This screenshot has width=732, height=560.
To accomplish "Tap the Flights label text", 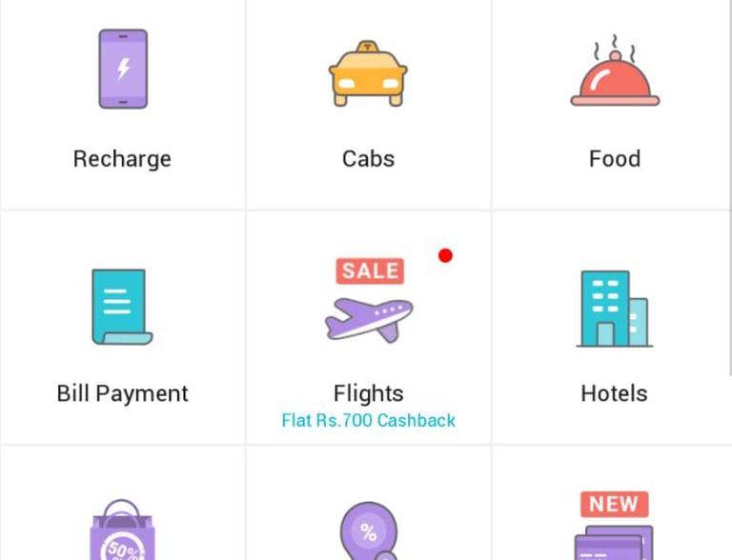I will pos(368,393).
